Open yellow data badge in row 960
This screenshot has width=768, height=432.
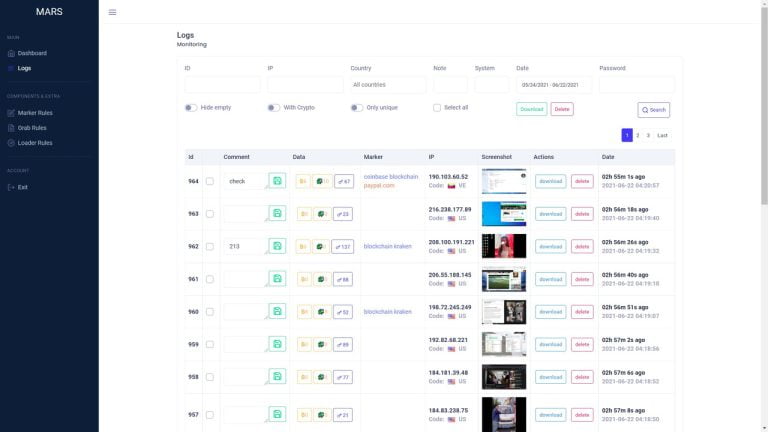pyautogui.click(x=304, y=312)
